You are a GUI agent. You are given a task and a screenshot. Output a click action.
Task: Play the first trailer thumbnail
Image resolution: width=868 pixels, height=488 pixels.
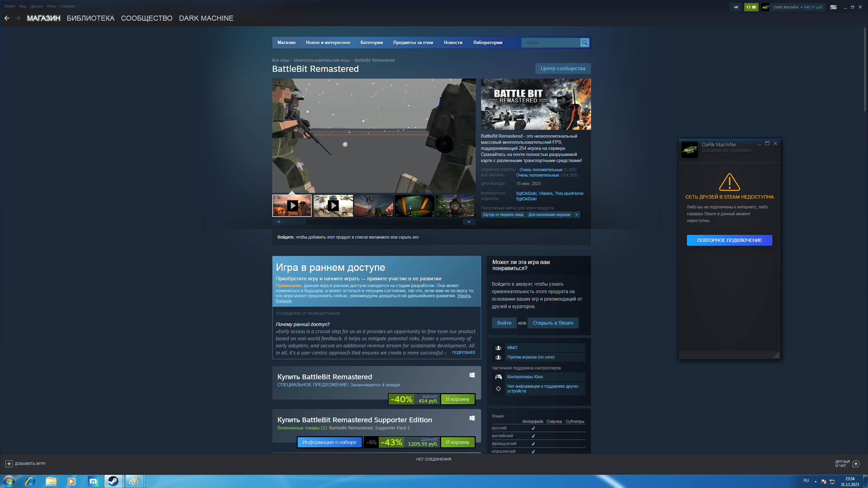292,206
